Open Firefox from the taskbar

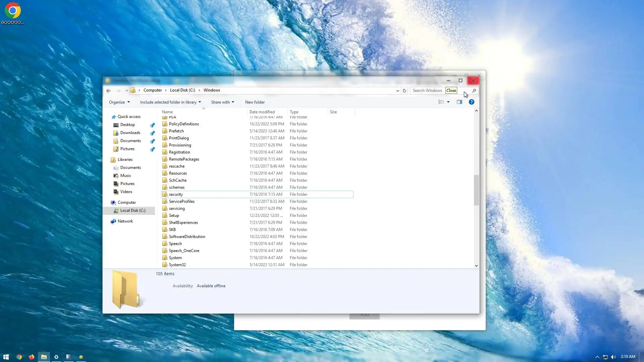pyautogui.click(x=32, y=357)
